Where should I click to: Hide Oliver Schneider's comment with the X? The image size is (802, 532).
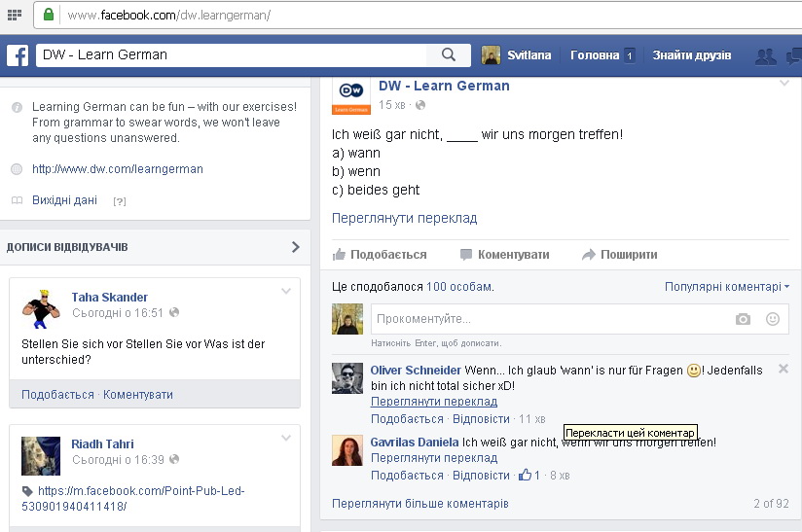click(784, 369)
